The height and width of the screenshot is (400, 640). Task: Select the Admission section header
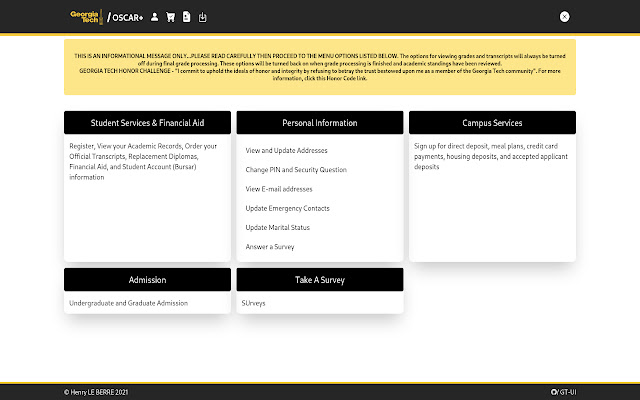[x=147, y=280]
